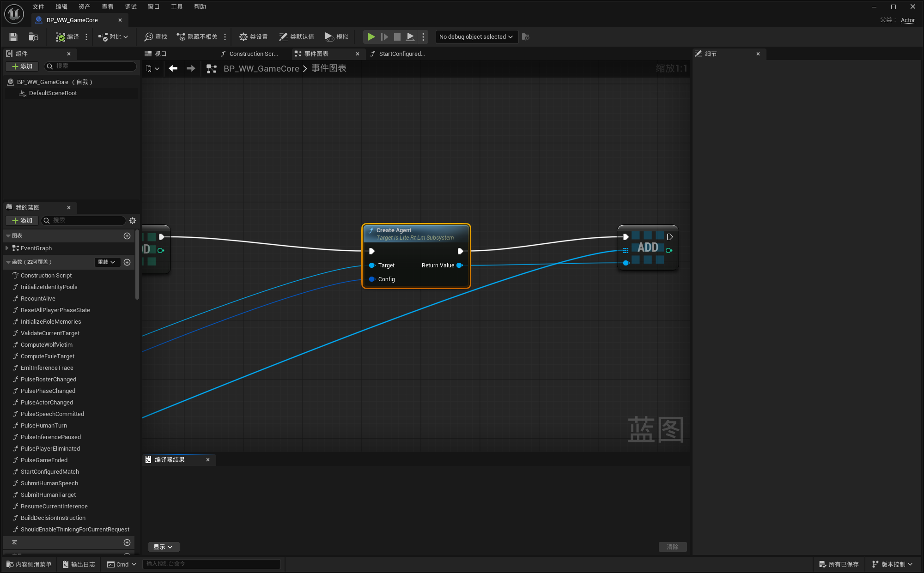This screenshot has width=924, height=573.
Task: Click Create Agent node Config pin
Action: (372, 279)
